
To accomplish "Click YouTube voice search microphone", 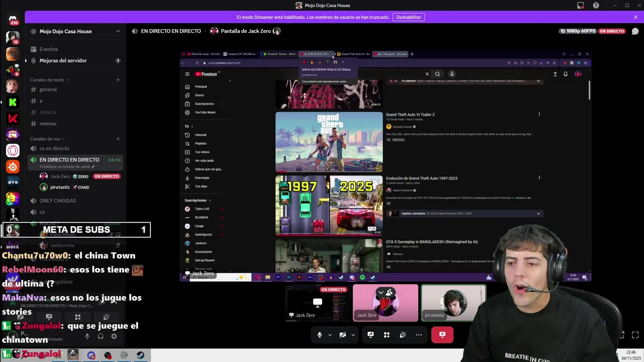I will pos(452,74).
